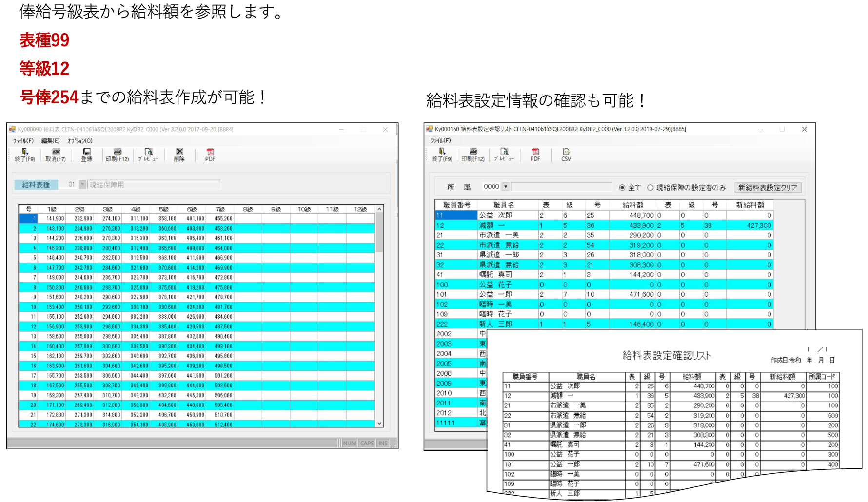The height and width of the screenshot is (502, 868).
Task: Click employee number 11111 row
Action: click(456, 423)
